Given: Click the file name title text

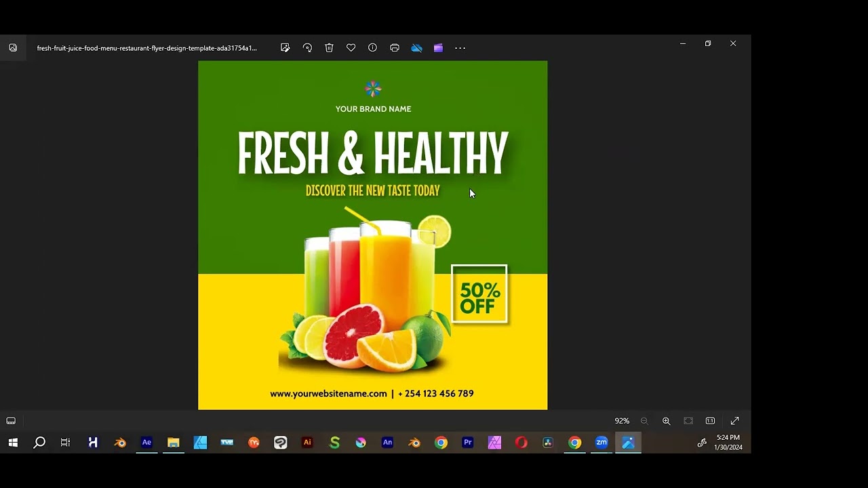Looking at the screenshot, I should (x=146, y=48).
